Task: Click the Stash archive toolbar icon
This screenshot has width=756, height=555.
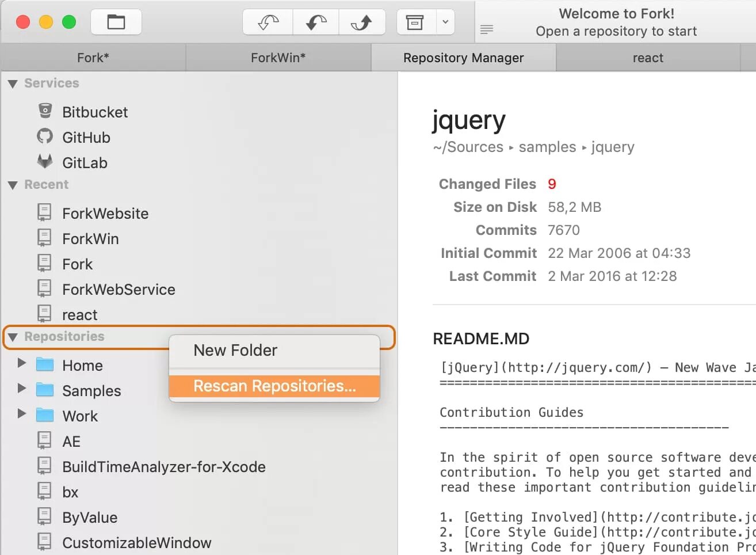Action: [x=415, y=22]
